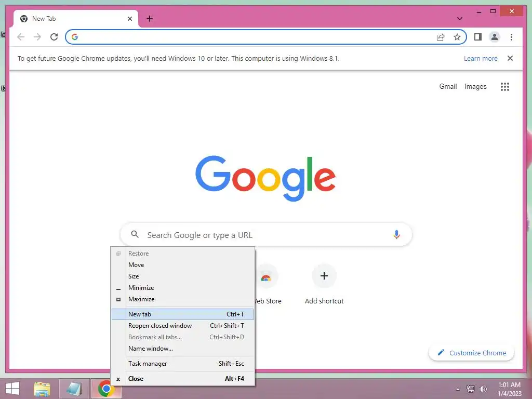The width and height of the screenshot is (532, 399).
Task: Open the notepad app on taskbar
Action: click(74, 389)
